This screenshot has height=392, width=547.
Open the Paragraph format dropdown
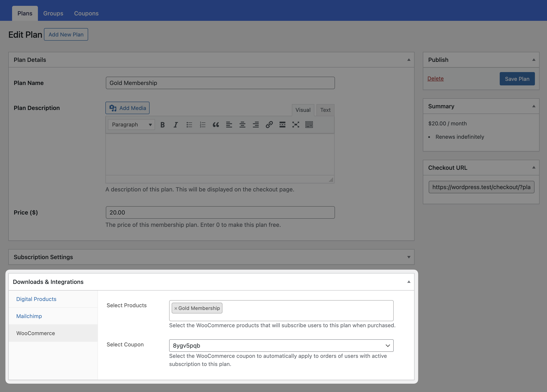[x=131, y=125]
